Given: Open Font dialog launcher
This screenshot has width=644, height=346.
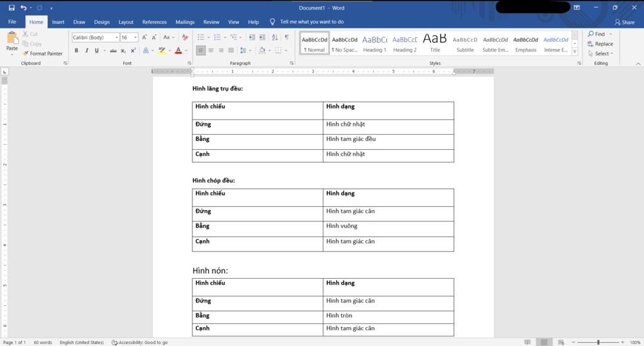Looking at the screenshot, I should click(x=189, y=64).
